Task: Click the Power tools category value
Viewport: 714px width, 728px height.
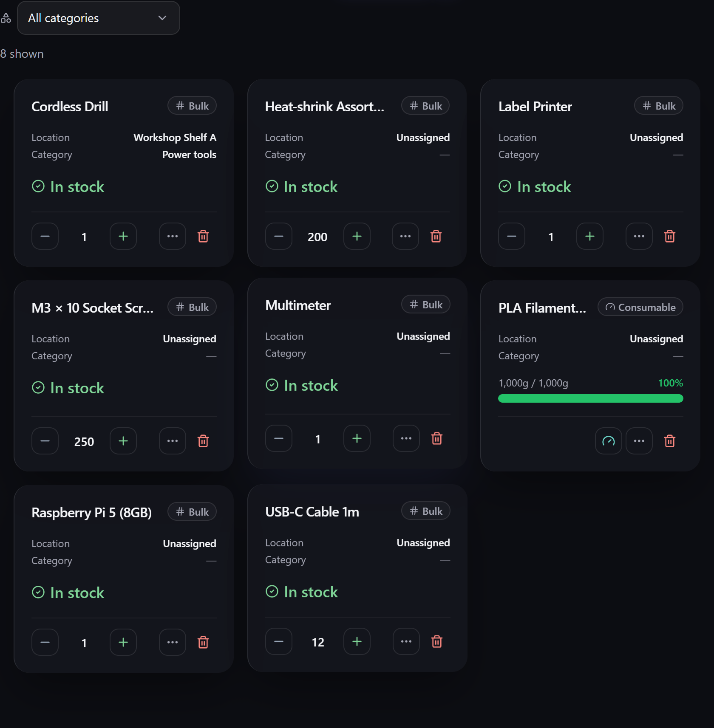Action: tap(189, 155)
